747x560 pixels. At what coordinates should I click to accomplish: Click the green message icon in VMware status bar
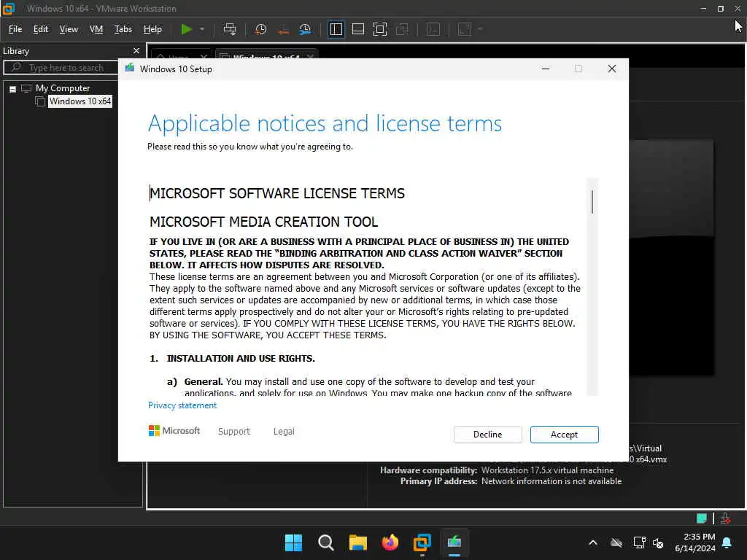[x=701, y=518]
